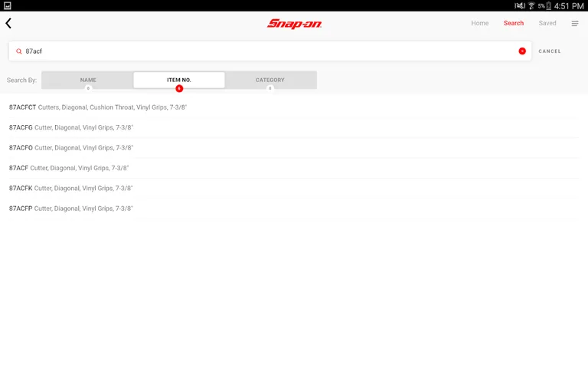Tap the red result count badge under Item No.
Screen dimensions: 588x368
[179, 89]
